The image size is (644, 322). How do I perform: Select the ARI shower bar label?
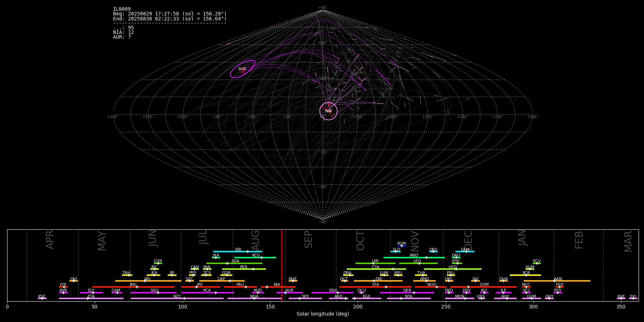pos(147,279)
